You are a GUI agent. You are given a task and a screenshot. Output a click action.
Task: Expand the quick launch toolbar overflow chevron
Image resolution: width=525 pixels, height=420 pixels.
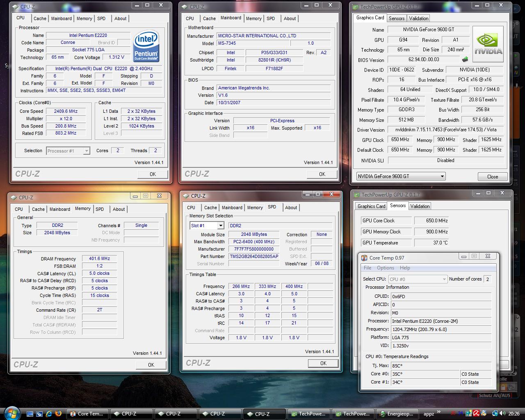[x=439, y=412]
